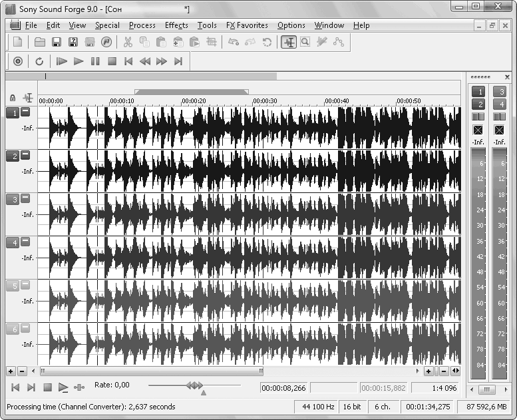Open the FX Favorites menu
Viewport: 517px width, 420px height.
(x=247, y=25)
